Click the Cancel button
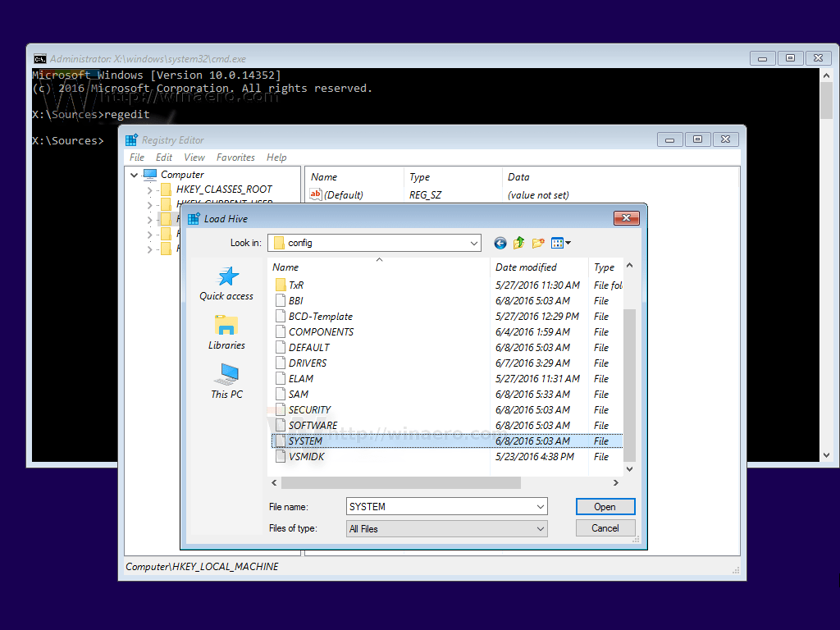This screenshot has height=630, width=840. (605, 527)
